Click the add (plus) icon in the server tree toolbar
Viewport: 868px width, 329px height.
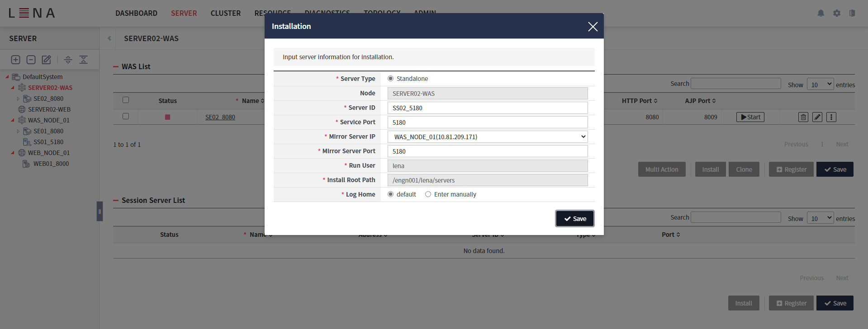(16, 60)
